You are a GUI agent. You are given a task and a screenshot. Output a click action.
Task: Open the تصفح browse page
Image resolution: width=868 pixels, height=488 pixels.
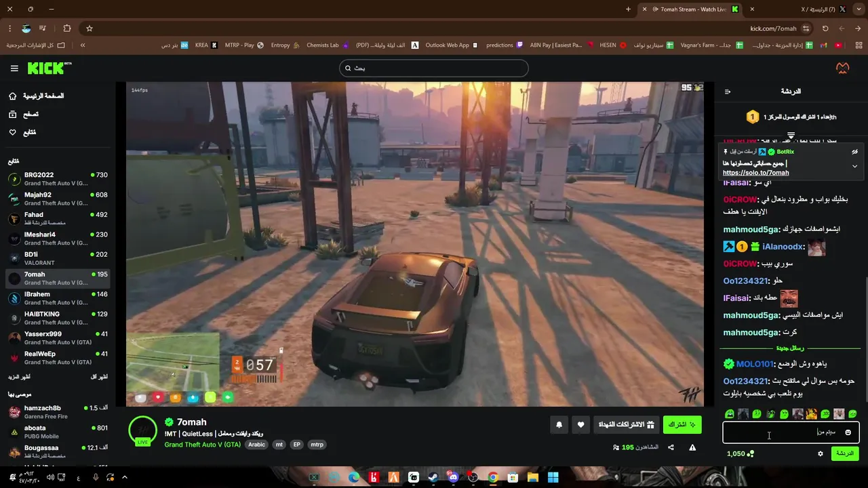[x=24, y=115]
